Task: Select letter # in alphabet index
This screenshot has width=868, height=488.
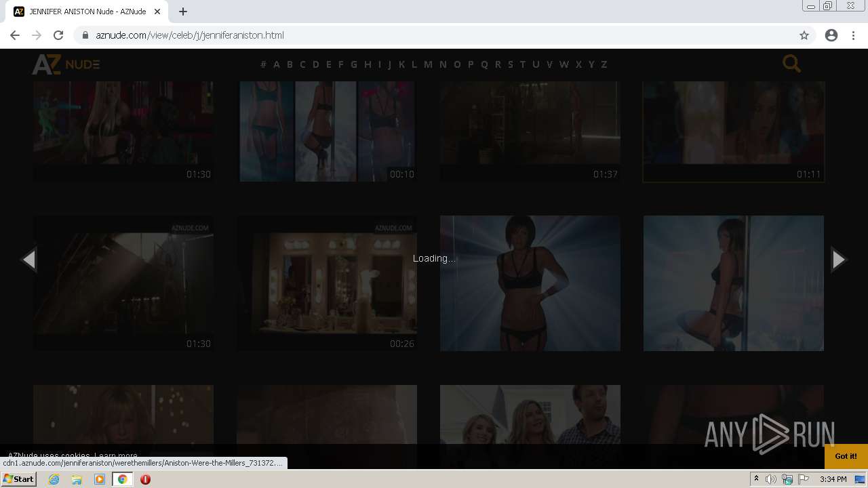Action: coord(263,64)
